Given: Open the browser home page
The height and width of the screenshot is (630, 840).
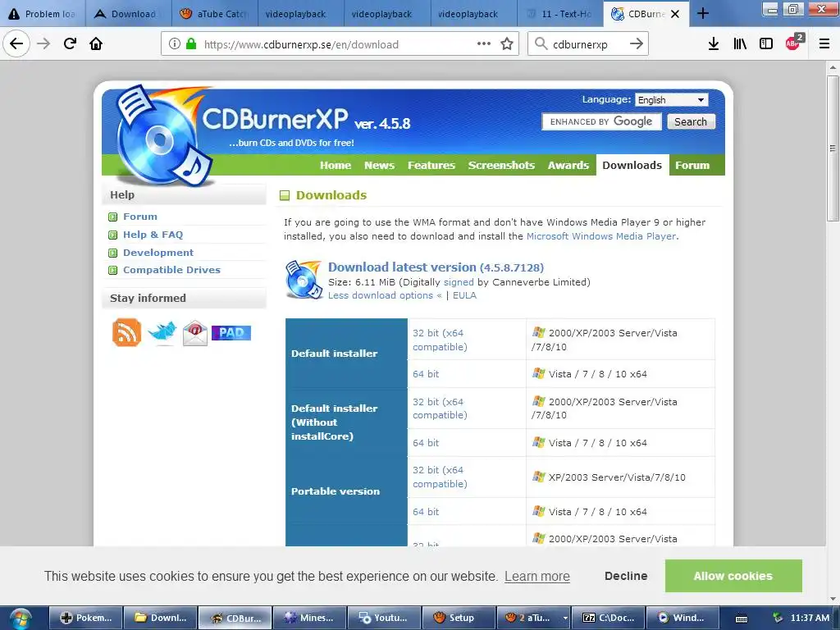Looking at the screenshot, I should 96,43.
